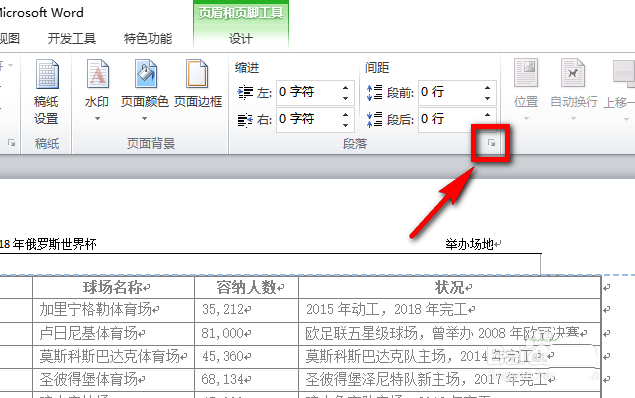Open the 页面颜色 page color tool
This screenshot has height=398, width=635.
[145, 74]
